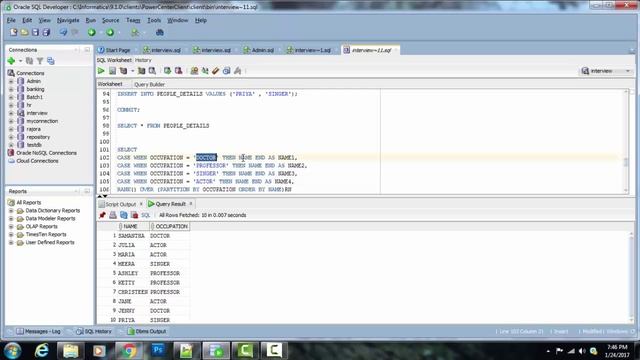
Task: Click the green Back navigation icon
Action: pyautogui.click(x=92, y=32)
